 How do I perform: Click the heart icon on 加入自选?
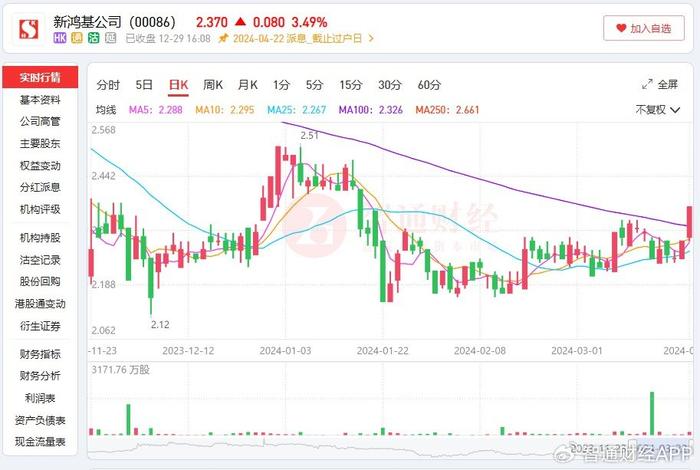[621, 28]
